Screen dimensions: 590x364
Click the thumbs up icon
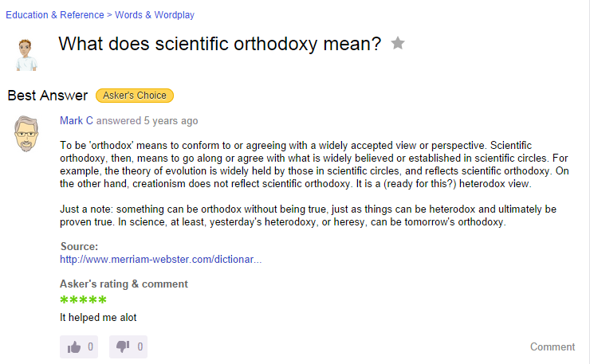point(74,346)
